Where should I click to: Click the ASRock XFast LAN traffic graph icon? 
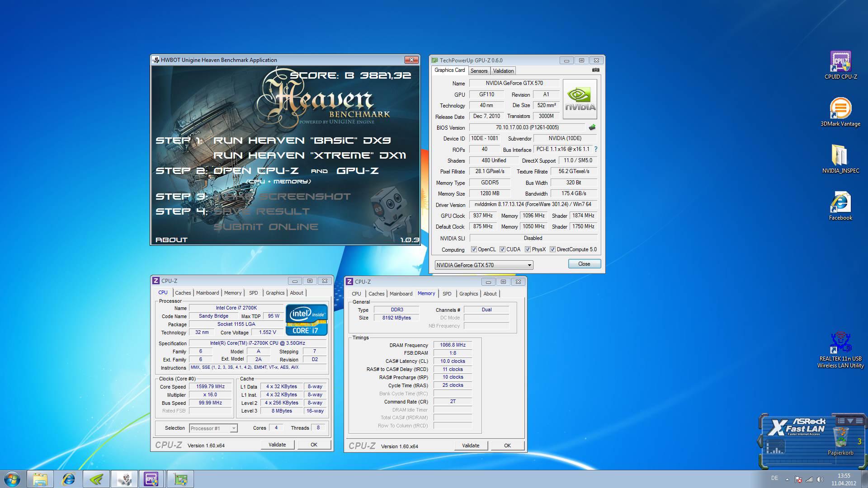pyautogui.click(x=775, y=447)
